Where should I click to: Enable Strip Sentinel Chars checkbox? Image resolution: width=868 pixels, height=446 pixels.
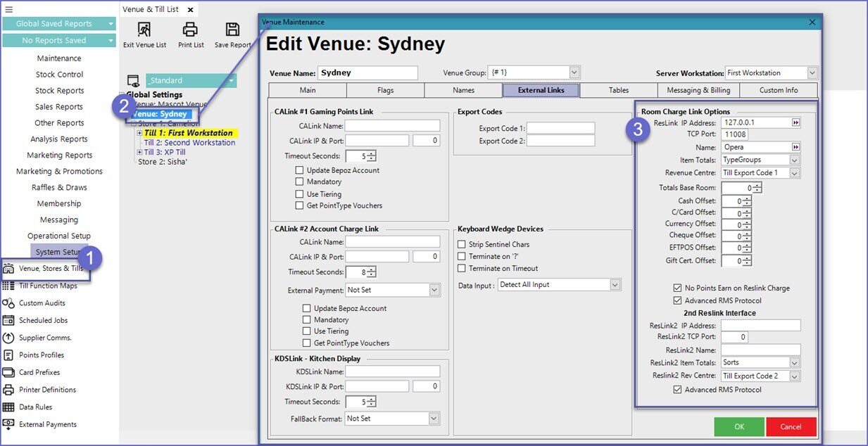[462, 244]
